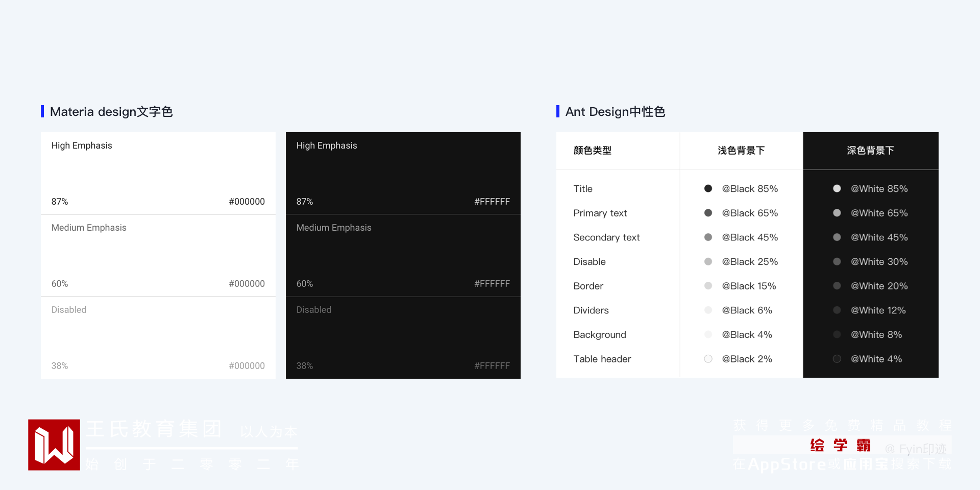Click the "@Black 65%" text
This screenshot has height=490, width=980.
[x=750, y=213]
